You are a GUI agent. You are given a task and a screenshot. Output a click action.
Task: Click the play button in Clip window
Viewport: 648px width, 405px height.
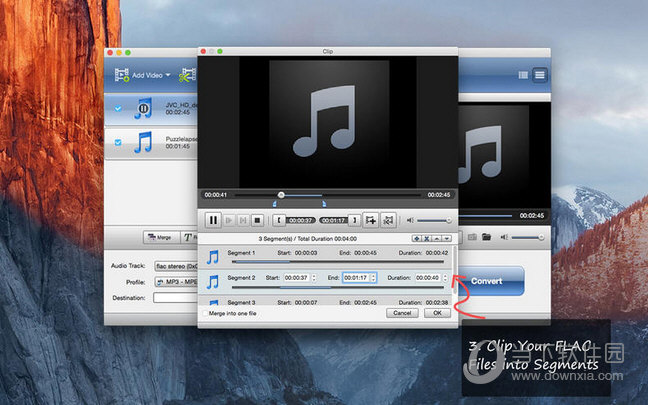tap(229, 220)
